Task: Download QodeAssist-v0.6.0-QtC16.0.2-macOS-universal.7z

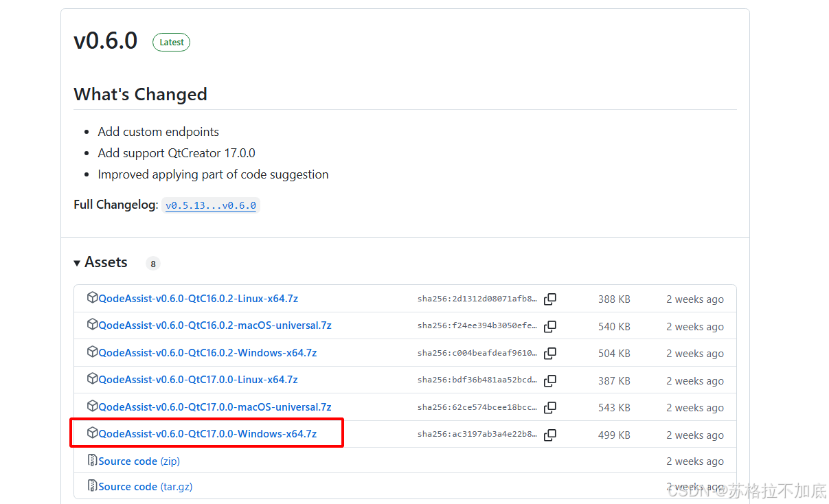Action: pos(214,325)
